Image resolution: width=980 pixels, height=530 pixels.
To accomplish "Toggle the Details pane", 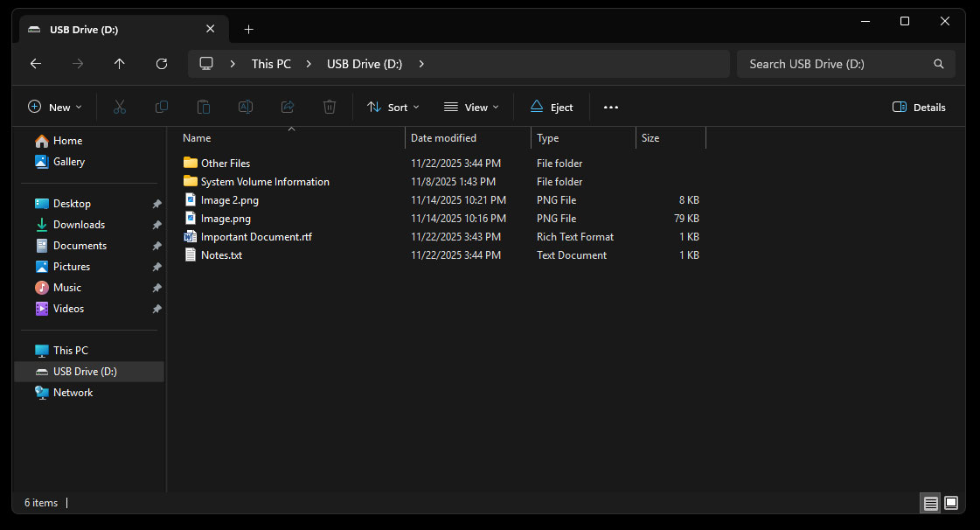I will coord(919,107).
